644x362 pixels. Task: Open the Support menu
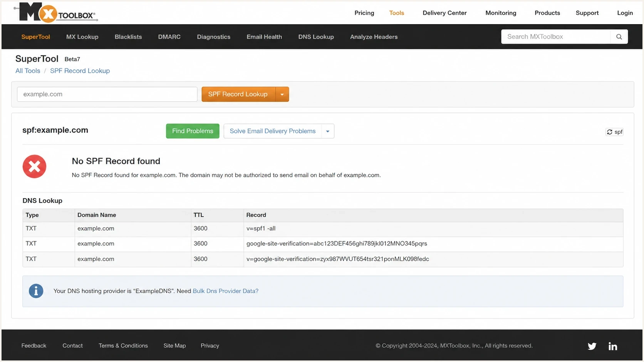[x=587, y=13]
